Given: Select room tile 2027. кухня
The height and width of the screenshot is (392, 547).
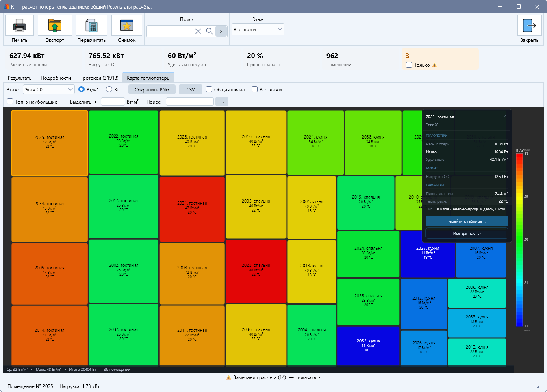Looking at the screenshot, I should [x=428, y=254].
